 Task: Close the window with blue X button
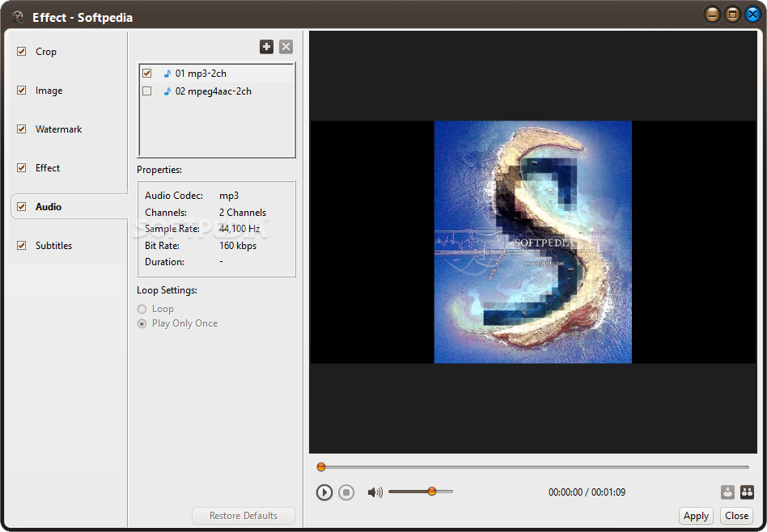click(752, 15)
